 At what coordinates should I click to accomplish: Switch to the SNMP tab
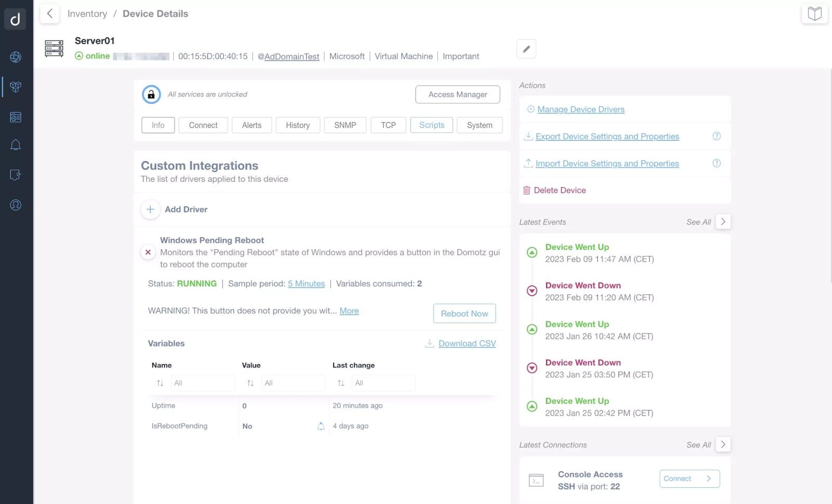[345, 125]
